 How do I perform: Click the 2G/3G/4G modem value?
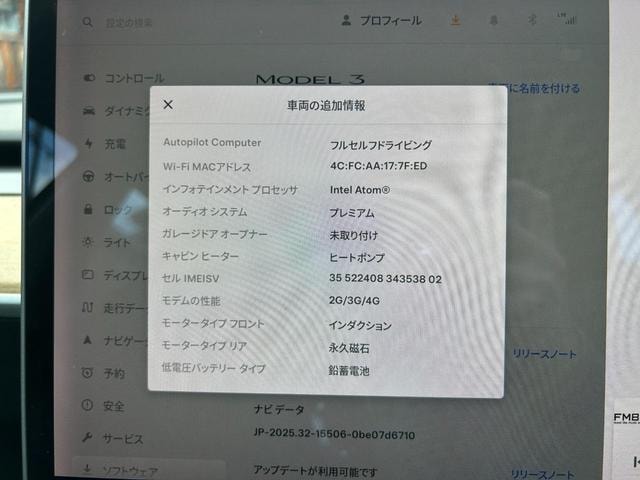(354, 301)
